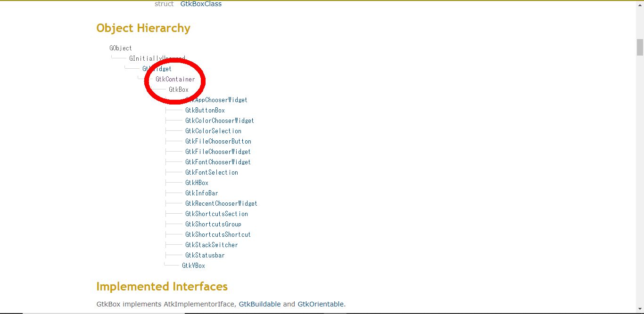Click the GtkBox hierarchy entry

(179, 89)
